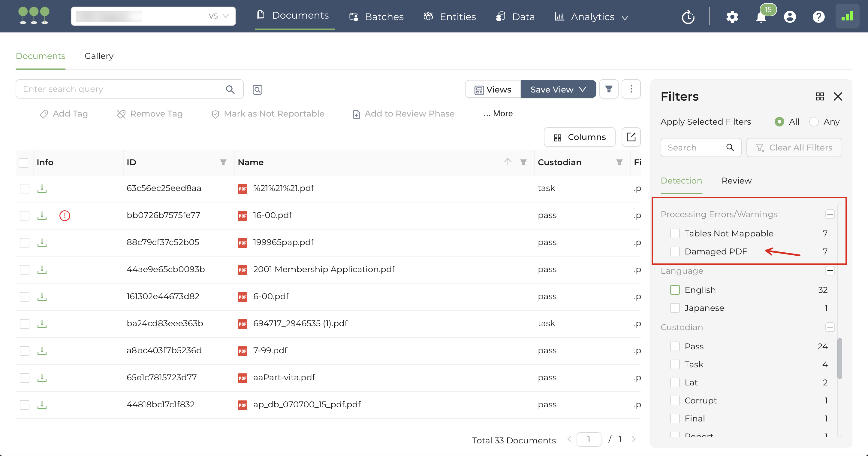The image size is (868, 456).
Task: Click the Enter search query field
Action: click(x=121, y=89)
